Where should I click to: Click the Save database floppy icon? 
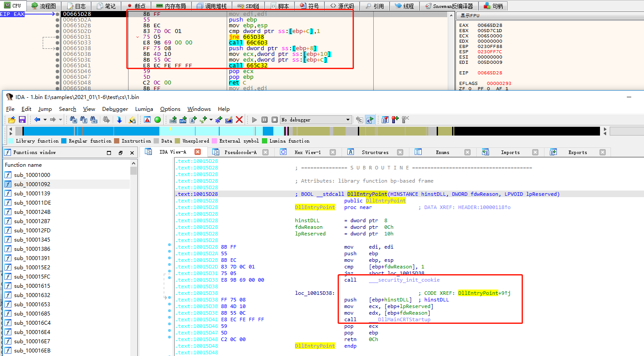[22, 120]
